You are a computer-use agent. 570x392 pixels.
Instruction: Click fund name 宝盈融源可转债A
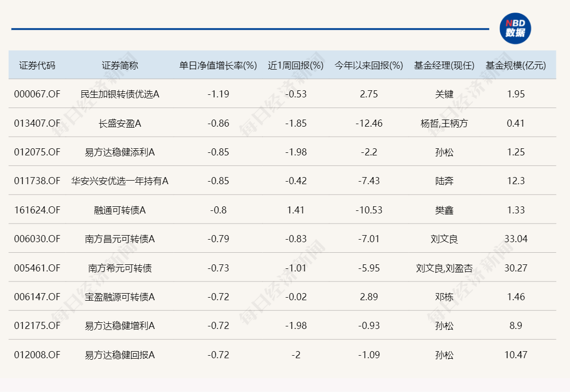point(120,297)
